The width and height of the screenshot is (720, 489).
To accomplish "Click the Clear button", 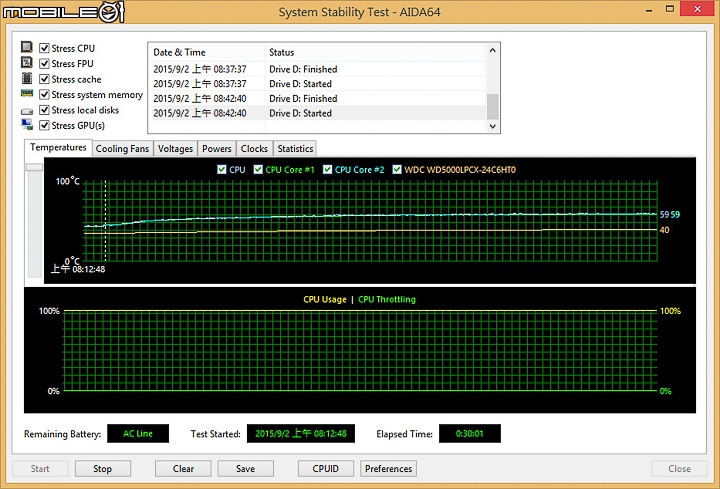I will click(183, 468).
